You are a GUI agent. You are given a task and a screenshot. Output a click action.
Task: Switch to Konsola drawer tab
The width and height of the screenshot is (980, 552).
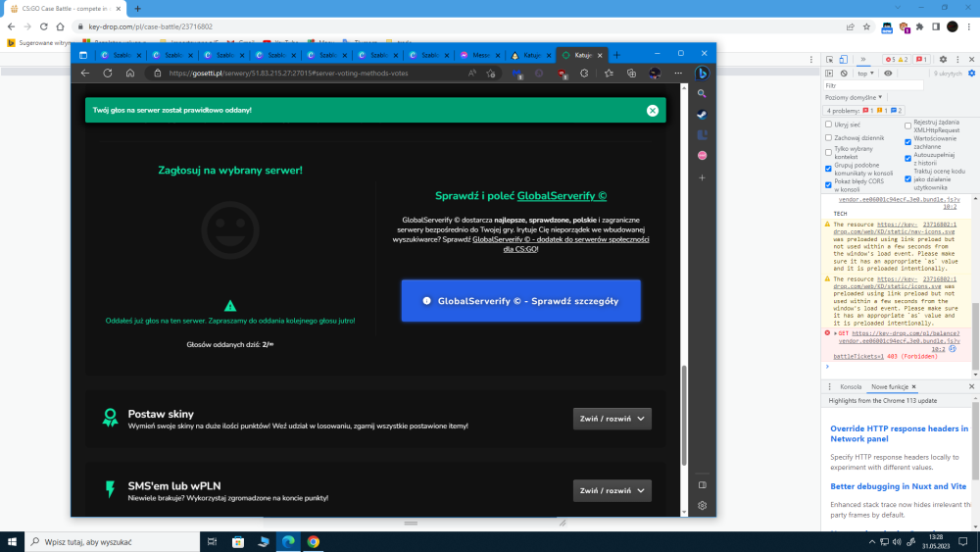click(x=851, y=387)
